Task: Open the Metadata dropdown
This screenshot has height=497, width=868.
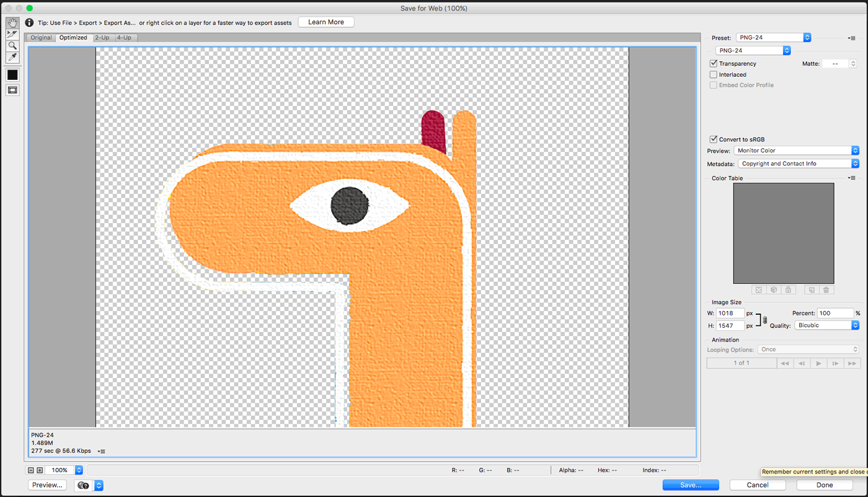Action: pos(798,164)
